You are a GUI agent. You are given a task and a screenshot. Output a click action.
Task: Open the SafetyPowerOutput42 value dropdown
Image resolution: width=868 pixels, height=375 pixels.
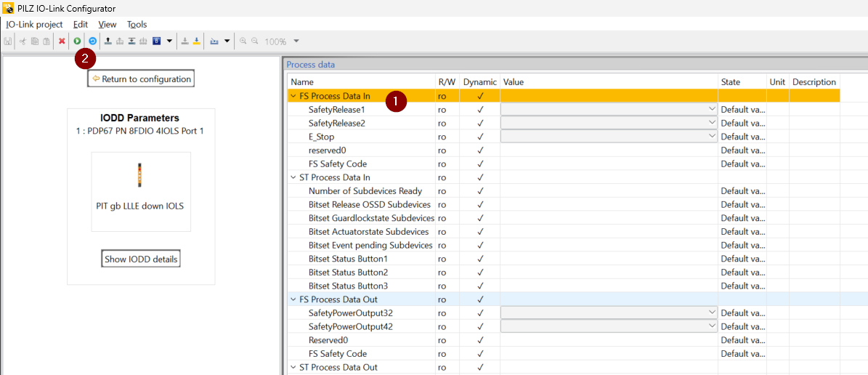711,326
